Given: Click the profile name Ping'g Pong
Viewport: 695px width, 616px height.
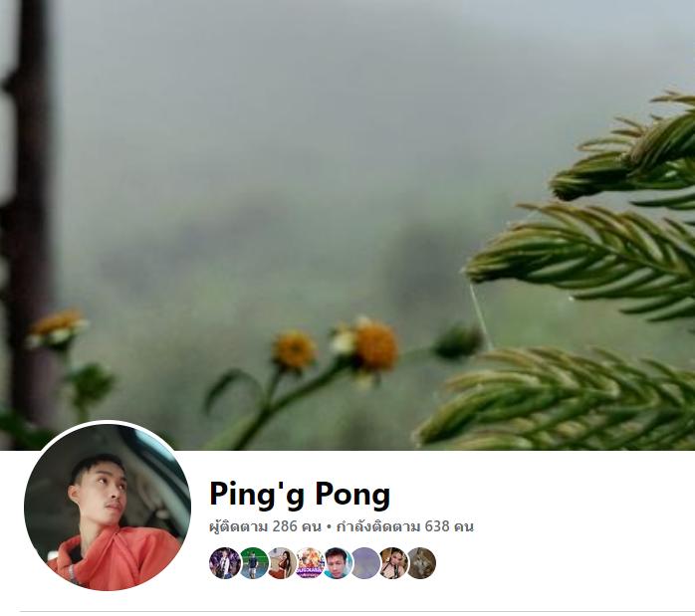Looking at the screenshot, I should [x=300, y=494].
